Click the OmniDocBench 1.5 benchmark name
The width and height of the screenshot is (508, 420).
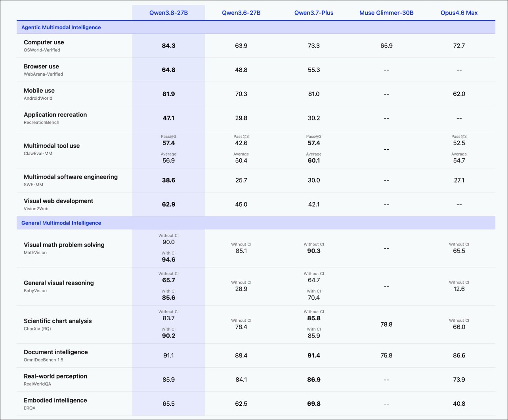pyautogui.click(x=44, y=360)
